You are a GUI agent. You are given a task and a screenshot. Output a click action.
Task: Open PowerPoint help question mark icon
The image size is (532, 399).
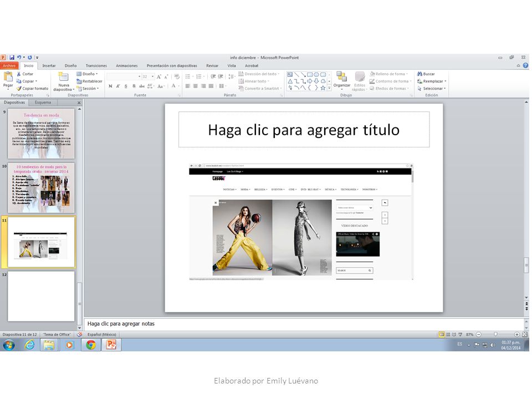point(525,66)
